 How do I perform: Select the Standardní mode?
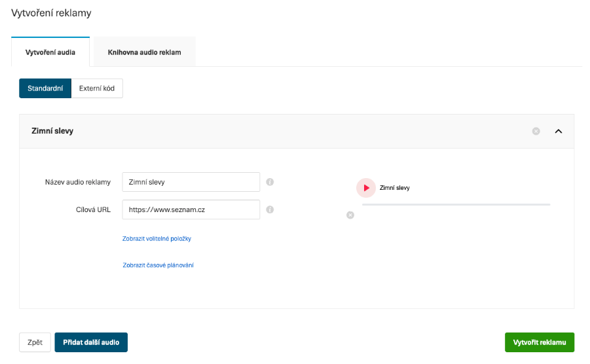click(x=45, y=88)
